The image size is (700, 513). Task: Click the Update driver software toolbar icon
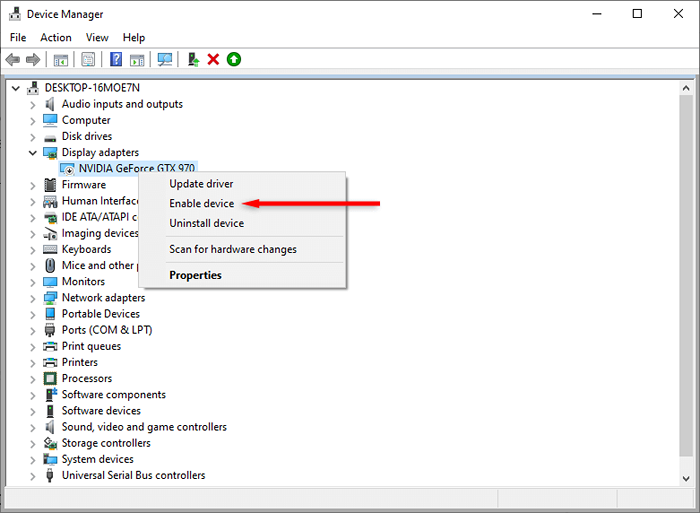coord(193,59)
